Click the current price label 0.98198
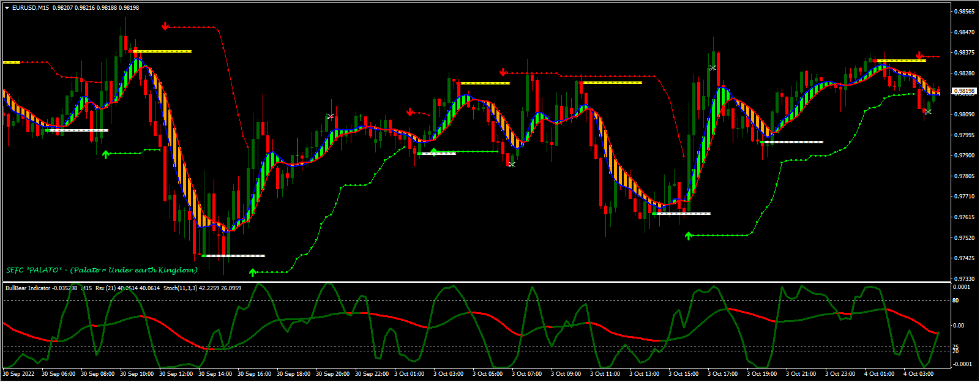The width and height of the screenshot is (980, 382). click(x=965, y=92)
